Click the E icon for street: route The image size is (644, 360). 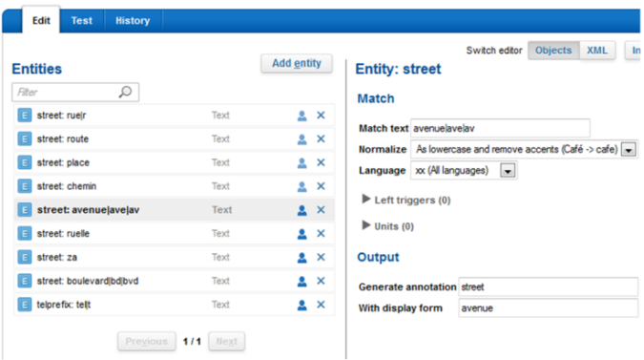[x=25, y=138]
